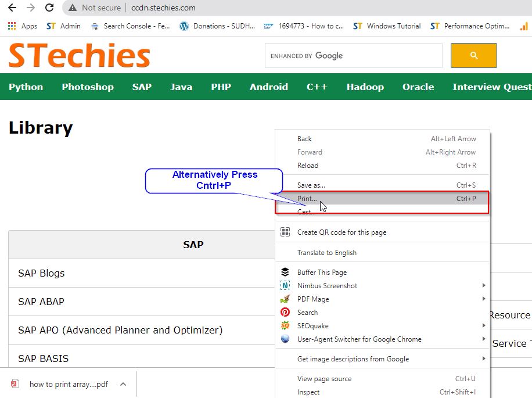Open the Nimbus Screenshot extension icon
The width and height of the screenshot is (532, 398).
pos(285,285)
